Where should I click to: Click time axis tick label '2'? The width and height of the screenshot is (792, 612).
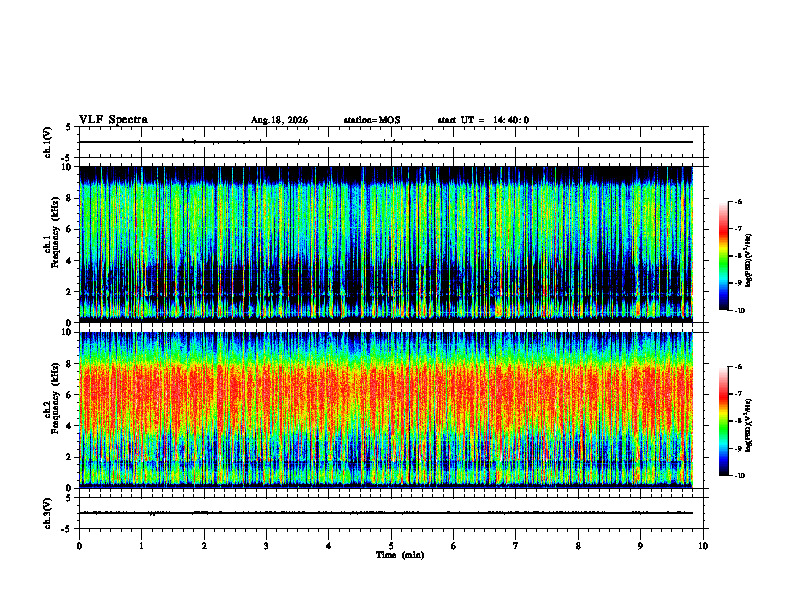click(x=204, y=546)
